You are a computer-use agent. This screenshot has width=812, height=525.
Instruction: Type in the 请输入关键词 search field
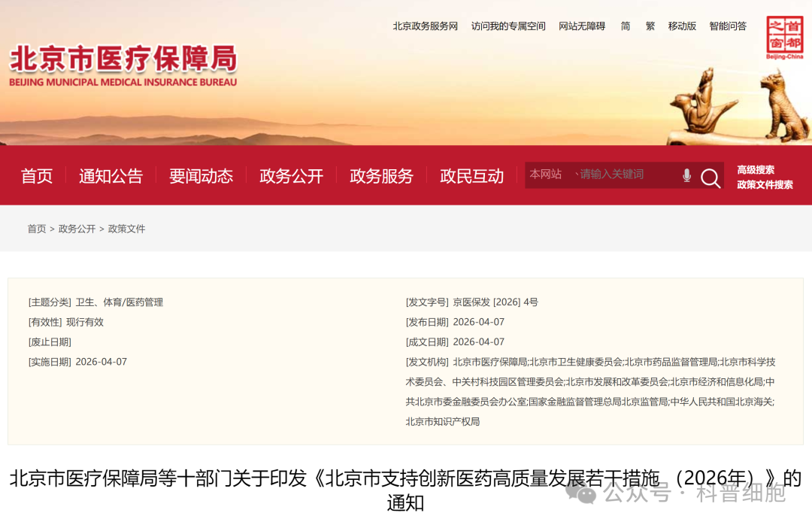624,174
